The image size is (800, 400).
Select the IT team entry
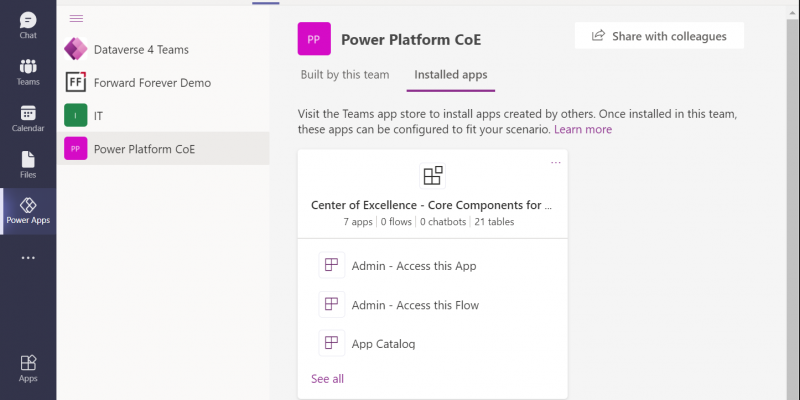(x=163, y=116)
